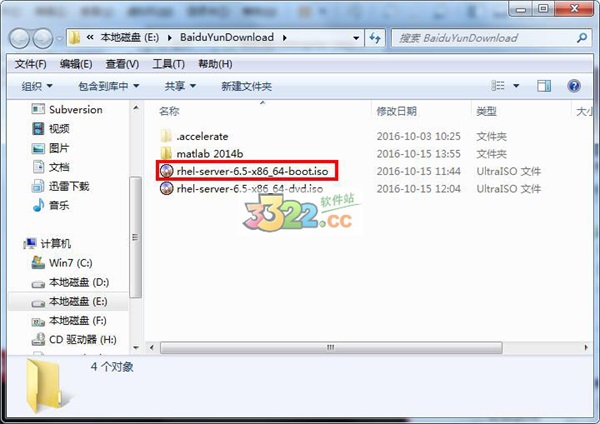Screen dimensions: 600x424
Task: Open the 包含到库中 dropdown
Action: [109, 86]
